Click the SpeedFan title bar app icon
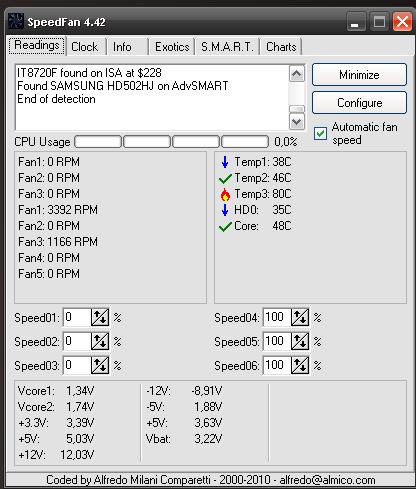Image resolution: width=417 pixels, height=489 pixels. tap(16, 22)
